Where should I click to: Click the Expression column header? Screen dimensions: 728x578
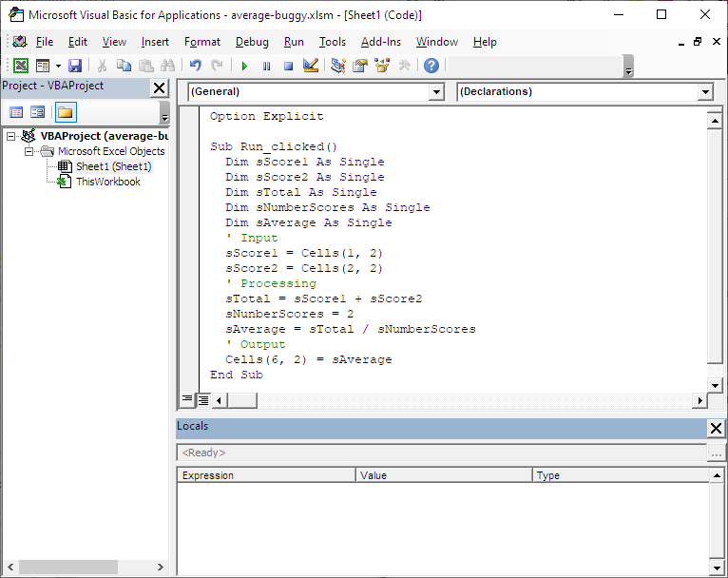pyautogui.click(x=266, y=475)
